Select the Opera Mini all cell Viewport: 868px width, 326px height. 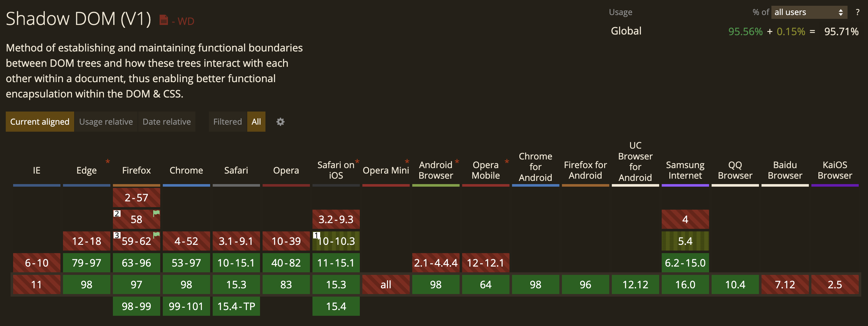pos(386,284)
